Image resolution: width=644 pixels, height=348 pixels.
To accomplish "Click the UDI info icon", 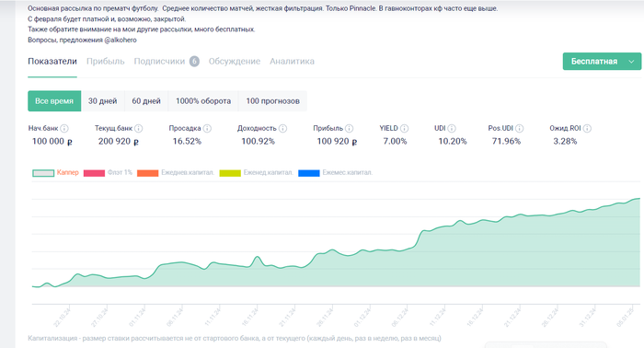I will click(x=452, y=128).
